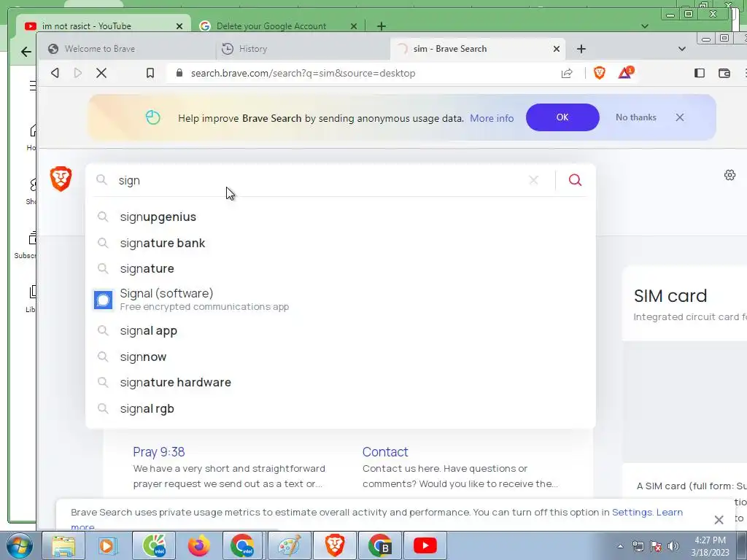The image size is (747, 560).
Task: Go back in the Chrome window behind
Action: (x=26, y=52)
